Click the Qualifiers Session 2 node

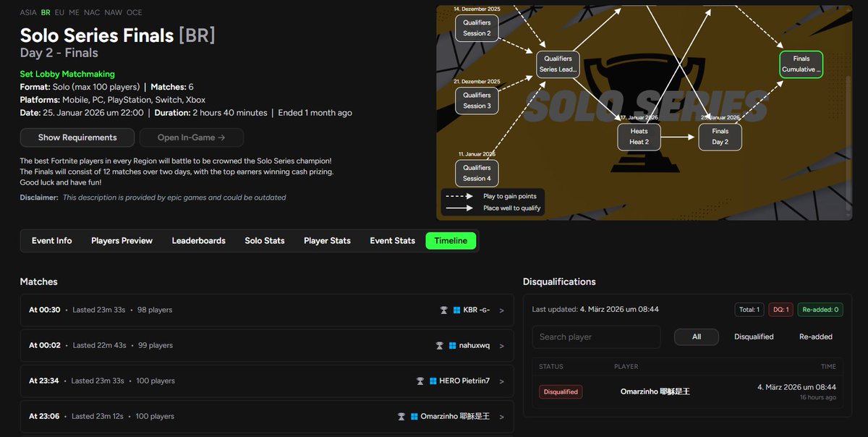click(x=477, y=28)
